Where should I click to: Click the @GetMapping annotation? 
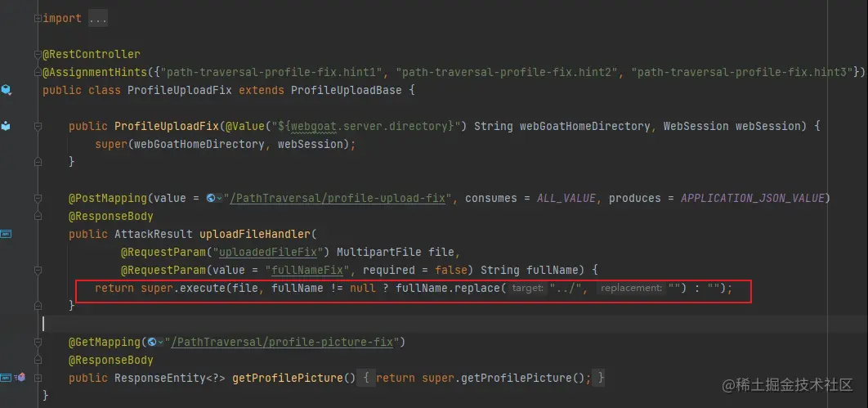coord(105,342)
